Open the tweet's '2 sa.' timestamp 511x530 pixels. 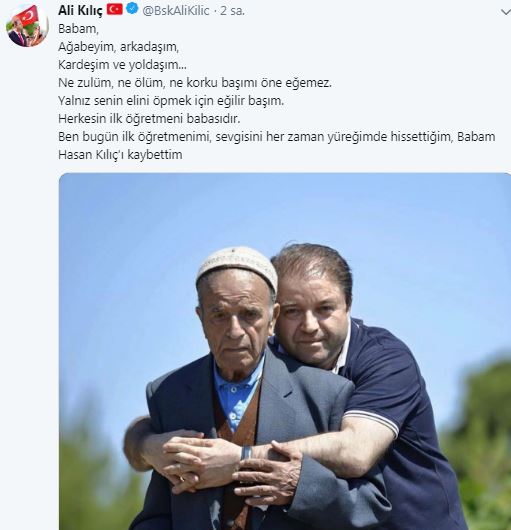click(232, 11)
